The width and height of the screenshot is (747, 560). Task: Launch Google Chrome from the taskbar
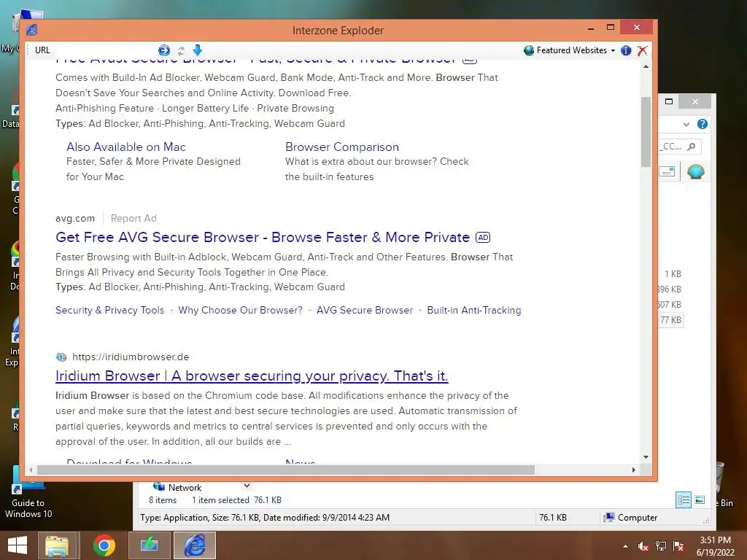(104, 545)
